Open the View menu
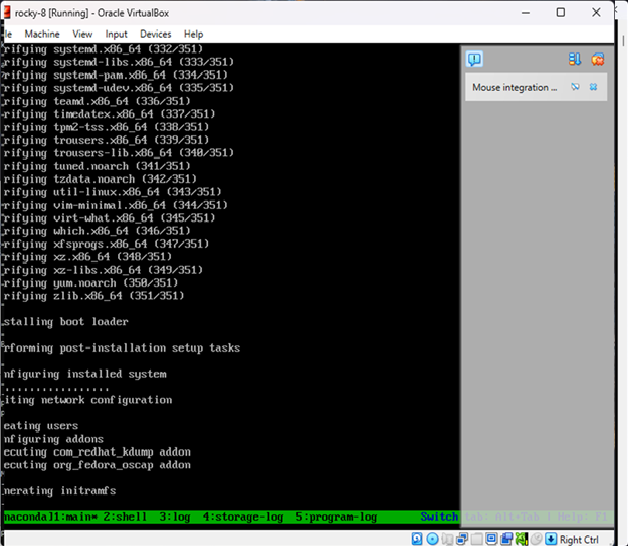The image size is (628, 546). pyautogui.click(x=82, y=34)
